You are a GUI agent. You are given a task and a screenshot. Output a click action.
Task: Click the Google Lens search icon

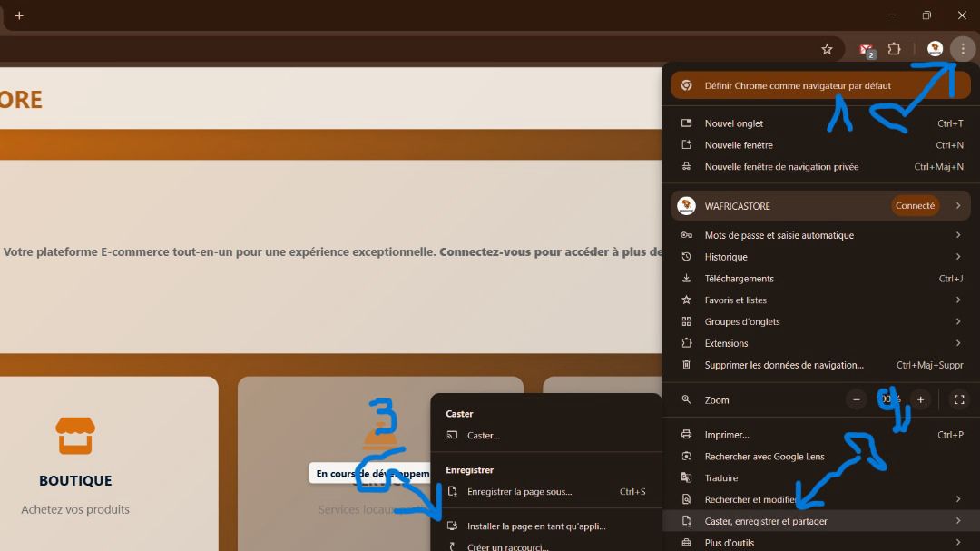point(686,456)
